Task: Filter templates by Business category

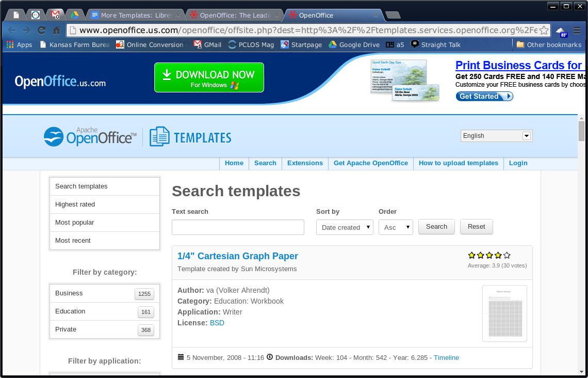Action: click(105, 293)
